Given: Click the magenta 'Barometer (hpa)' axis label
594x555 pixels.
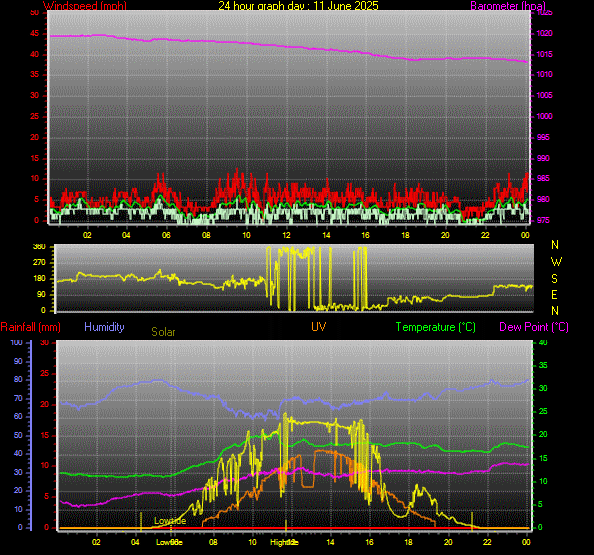Looking at the screenshot, I should [508, 6].
